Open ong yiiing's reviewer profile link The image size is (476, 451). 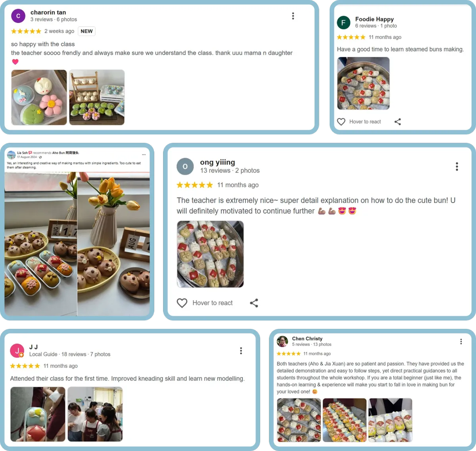[217, 162]
